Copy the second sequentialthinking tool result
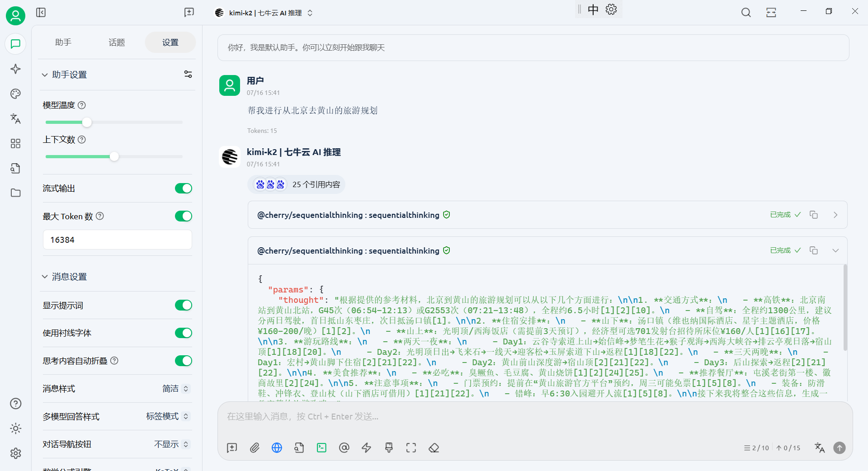 tap(814, 250)
